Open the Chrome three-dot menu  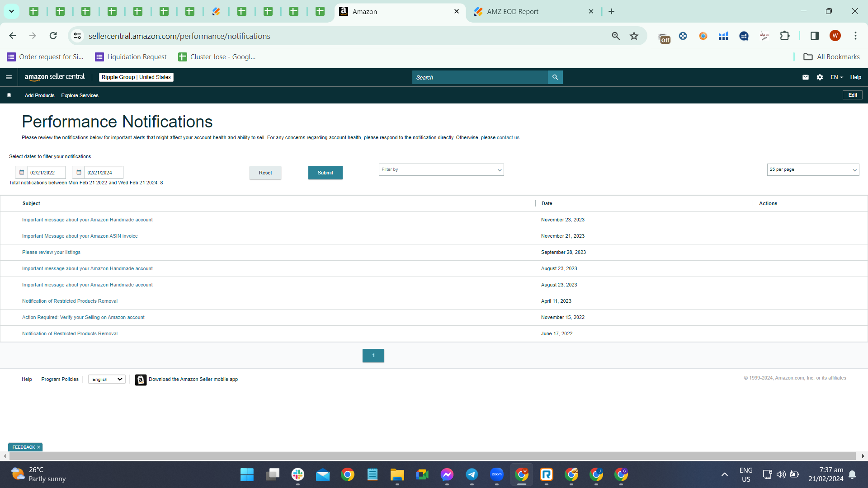point(855,36)
